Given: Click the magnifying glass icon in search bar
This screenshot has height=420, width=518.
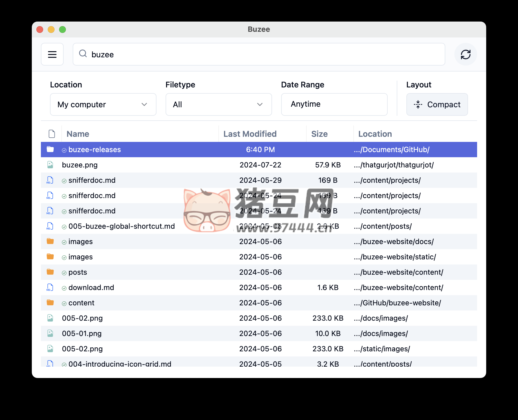Looking at the screenshot, I should coord(83,54).
